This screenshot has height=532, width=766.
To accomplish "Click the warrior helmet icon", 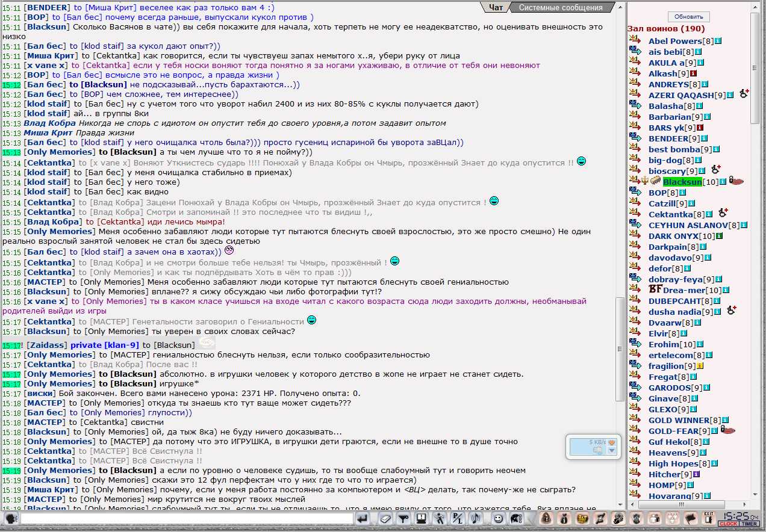I will coord(517,519).
